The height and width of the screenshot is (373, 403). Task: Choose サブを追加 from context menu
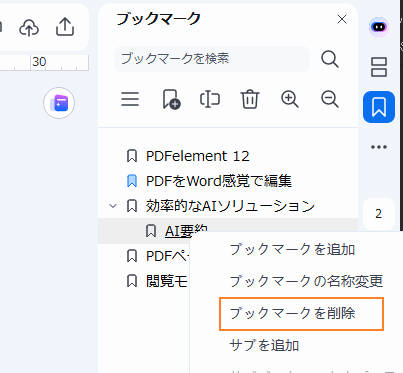click(x=264, y=345)
